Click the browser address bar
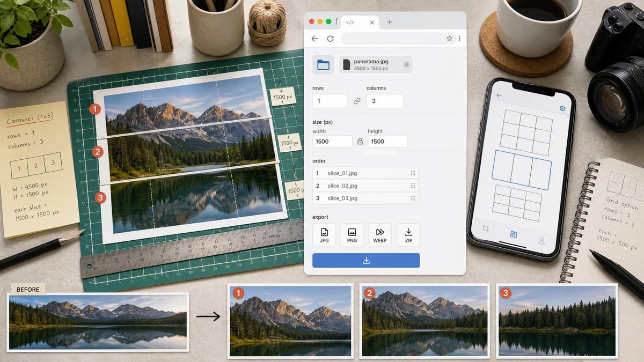 coord(398,39)
